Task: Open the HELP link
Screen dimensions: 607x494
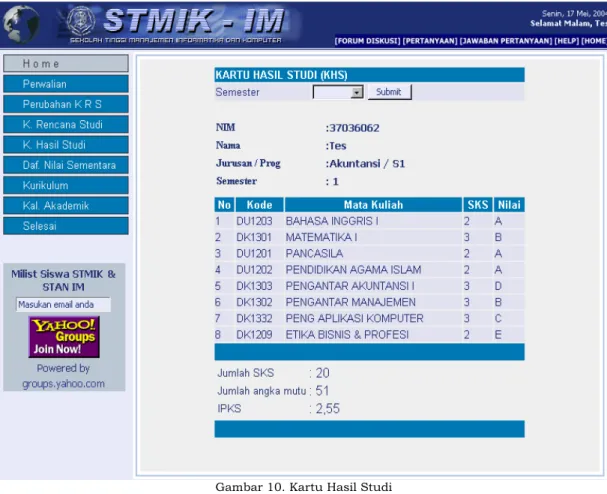Action: (x=567, y=41)
